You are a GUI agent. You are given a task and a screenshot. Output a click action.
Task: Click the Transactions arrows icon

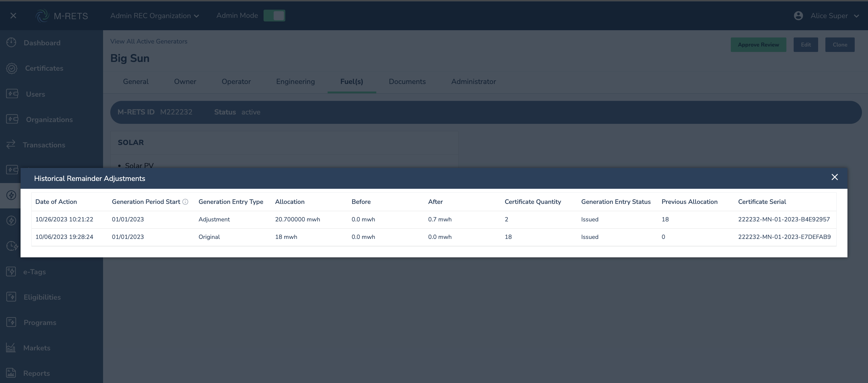pyautogui.click(x=11, y=144)
